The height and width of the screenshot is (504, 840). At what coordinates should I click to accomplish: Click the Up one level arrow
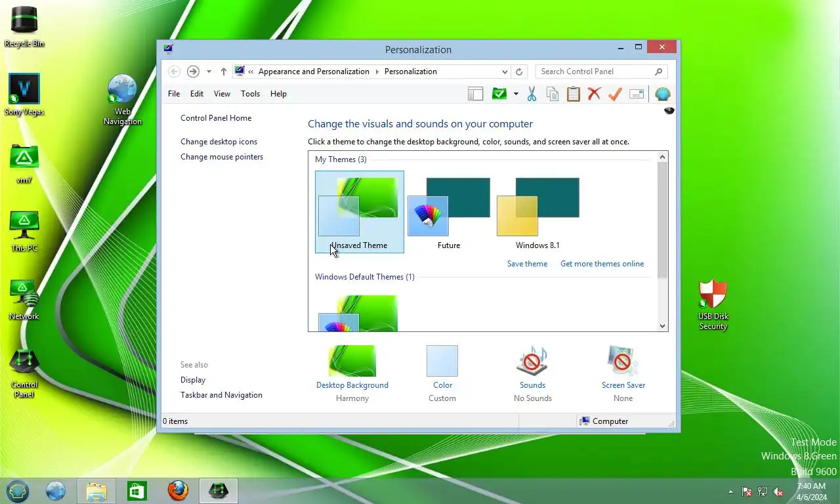(x=223, y=72)
